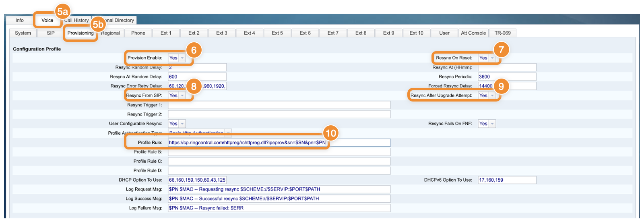The height and width of the screenshot is (224, 644).
Task: Open the Ext 1 tab
Action: point(166,33)
